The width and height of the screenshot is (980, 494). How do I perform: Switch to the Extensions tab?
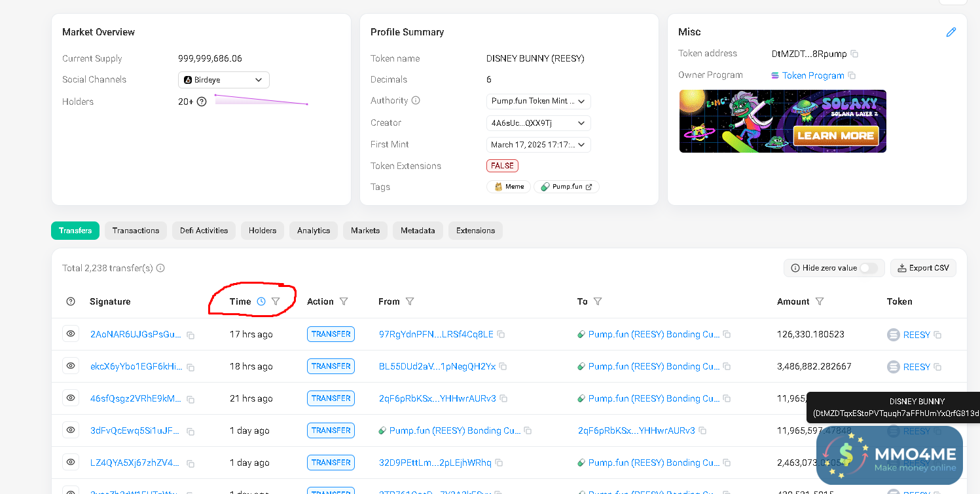coord(476,231)
